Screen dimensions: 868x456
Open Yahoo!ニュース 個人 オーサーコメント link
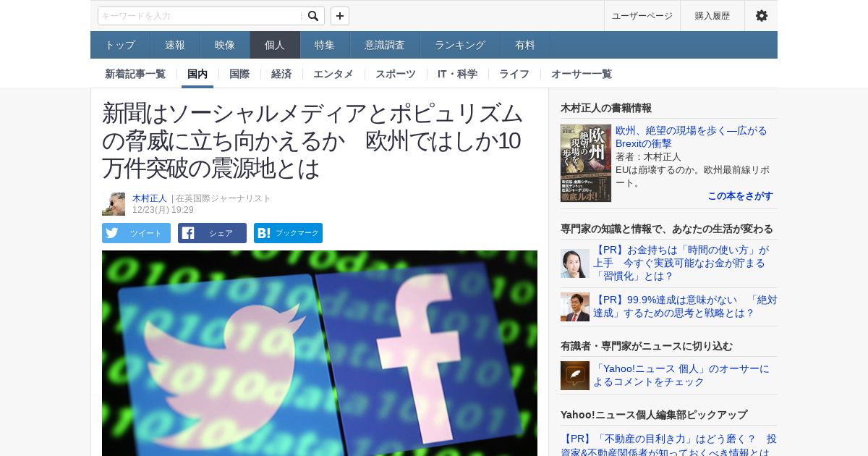coord(681,375)
